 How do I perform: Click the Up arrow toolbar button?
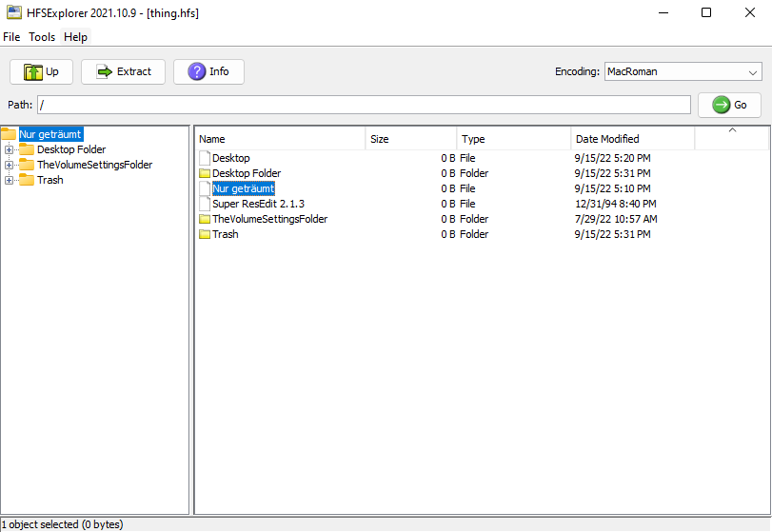click(41, 71)
